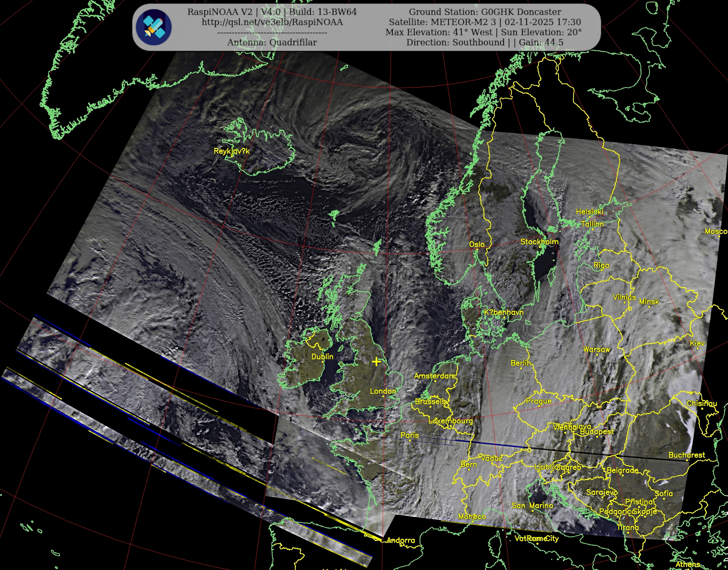
Task: Click the Paris city marker dot
Action: click(x=410, y=440)
